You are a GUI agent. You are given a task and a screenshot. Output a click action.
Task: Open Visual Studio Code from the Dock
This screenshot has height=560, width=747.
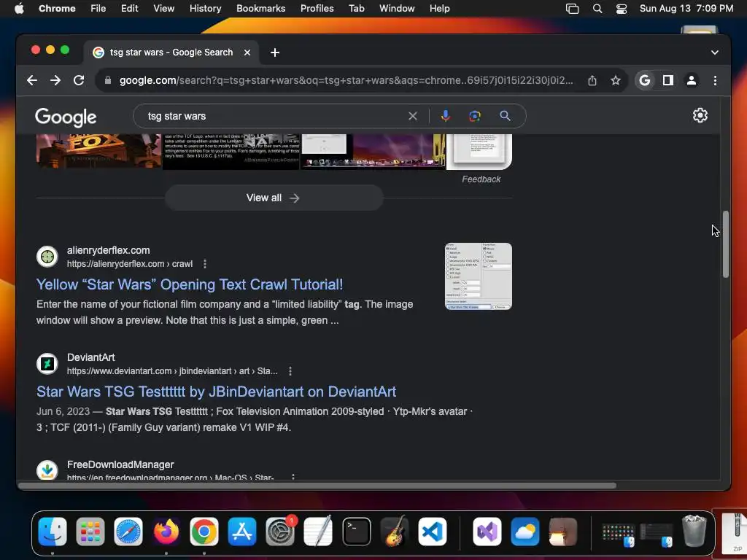click(433, 532)
